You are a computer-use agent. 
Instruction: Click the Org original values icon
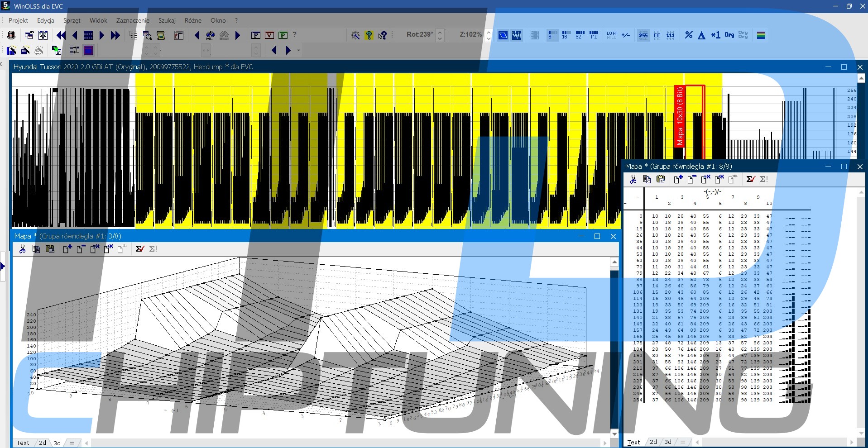[729, 35]
